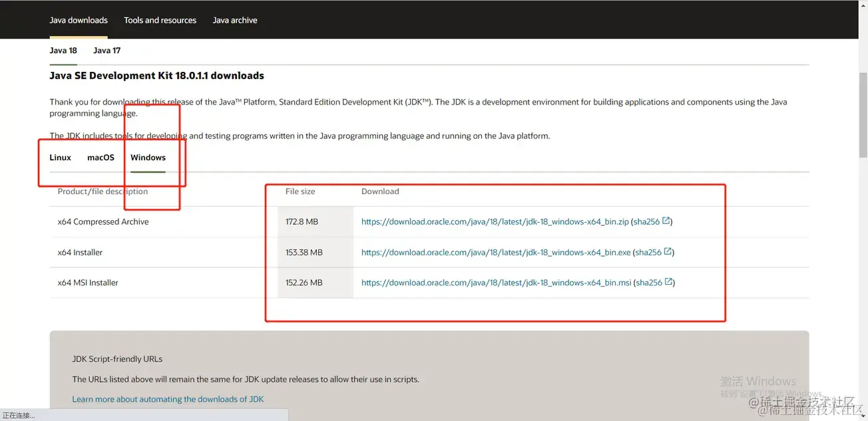This screenshot has width=868, height=421.
Task: Open sha256 link for the exe installer
Action: (x=648, y=253)
